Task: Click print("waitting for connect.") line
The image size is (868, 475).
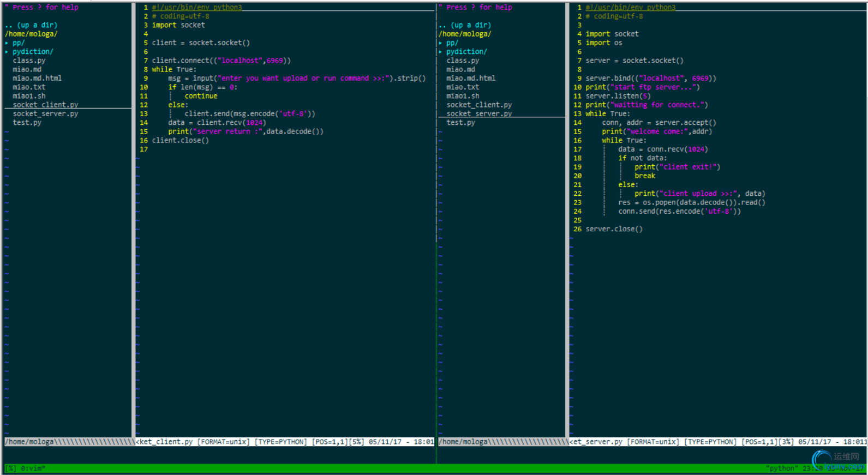Action: [x=646, y=105]
